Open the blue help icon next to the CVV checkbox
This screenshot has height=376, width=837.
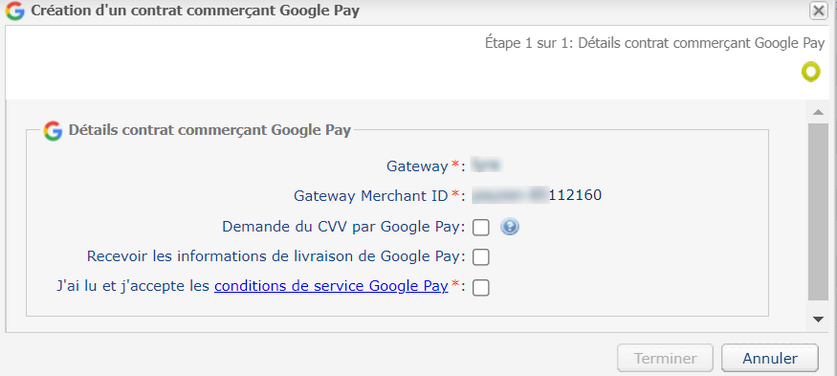click(x=510, y=228)
